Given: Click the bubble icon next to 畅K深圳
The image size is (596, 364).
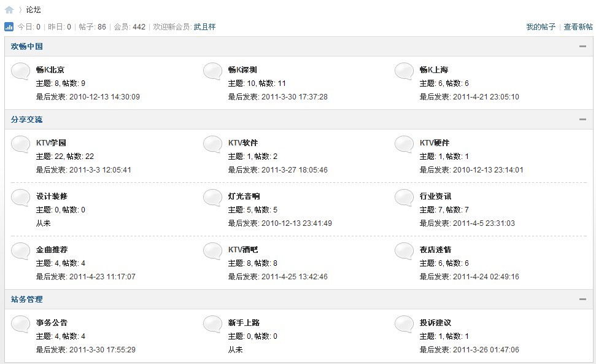Looking at the screenshot, I should [x=212, y=71].
